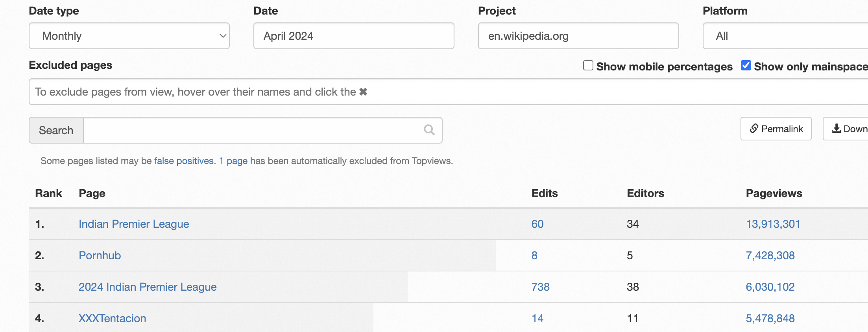
Task: Sort table by Pageviews column header
Action: [x=774, y=193]
